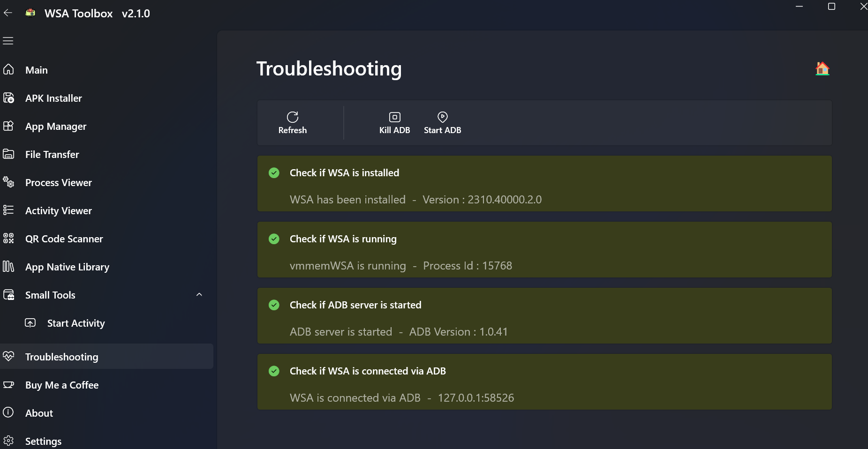The width and height of the screenshot is (868, 449).
Task: Click the Buy Me a Coffee cup icon
Action: [8, 385]
